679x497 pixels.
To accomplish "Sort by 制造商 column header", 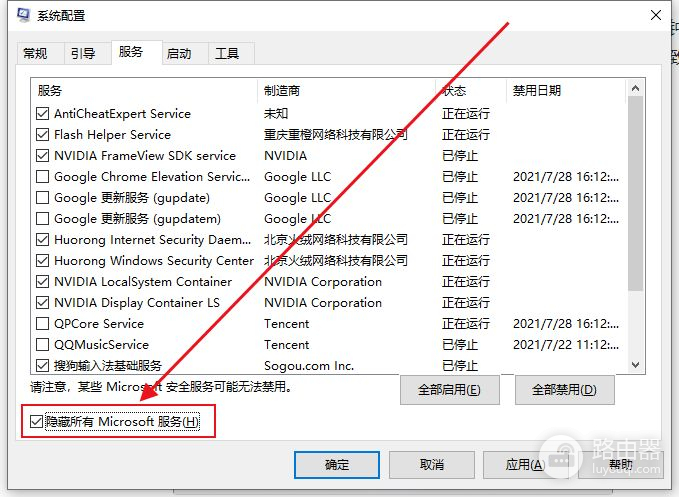I will (x=346, y=91).
